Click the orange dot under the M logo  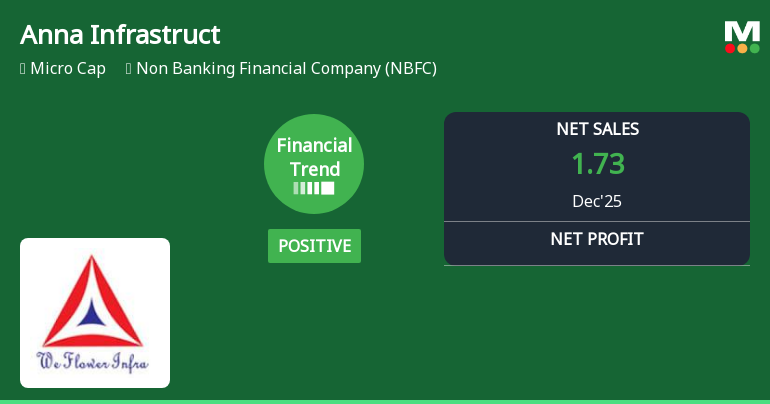(x=742, y=48)
